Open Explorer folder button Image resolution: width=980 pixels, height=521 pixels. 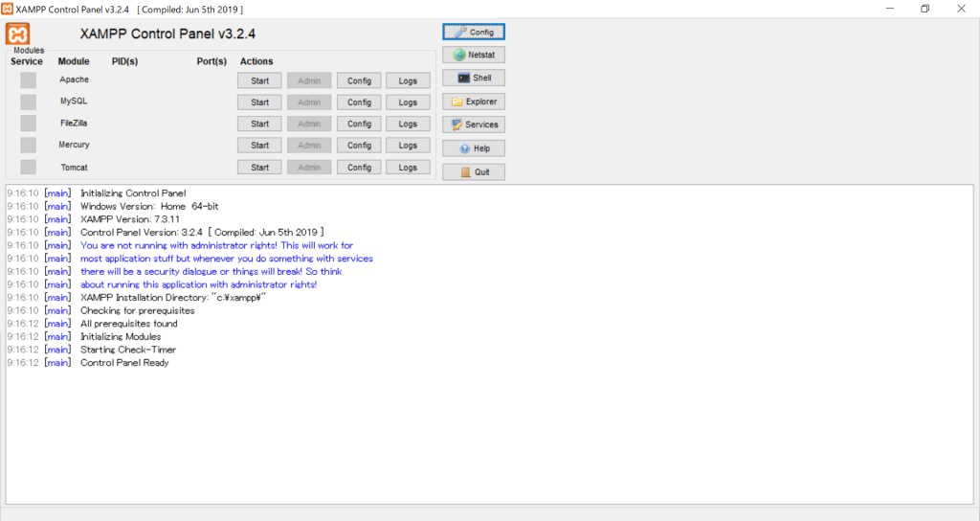click(x=473, y=102)
